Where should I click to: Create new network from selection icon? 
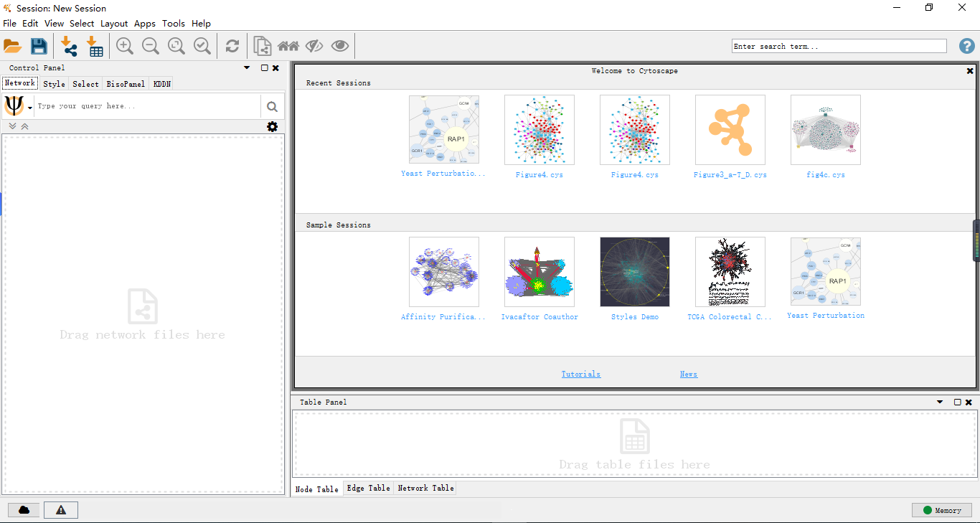(263, 47)
